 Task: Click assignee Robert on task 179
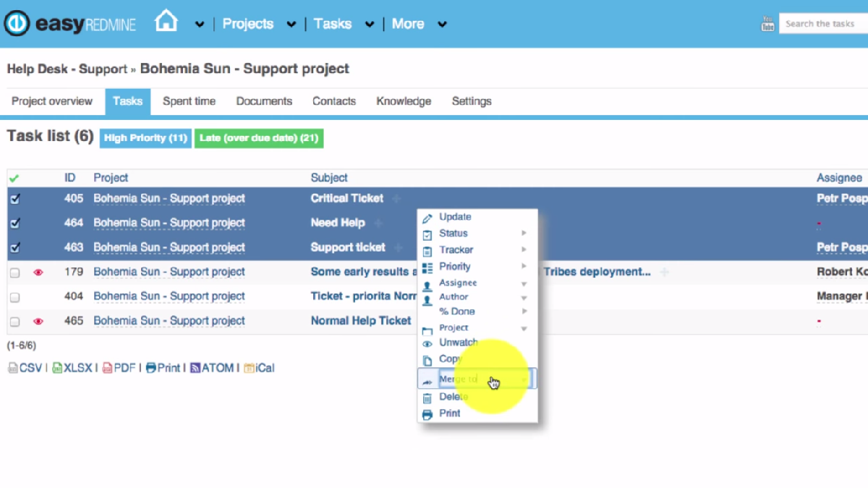point(842,272)
